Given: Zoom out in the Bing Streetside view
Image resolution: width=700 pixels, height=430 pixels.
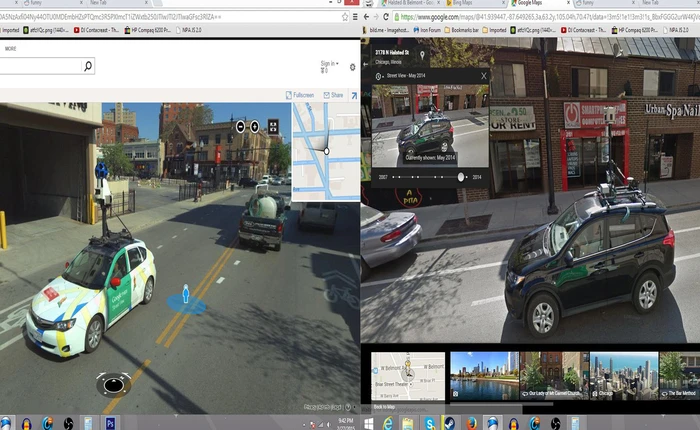Looking at the screenshot, I should (x=241, y=127).
